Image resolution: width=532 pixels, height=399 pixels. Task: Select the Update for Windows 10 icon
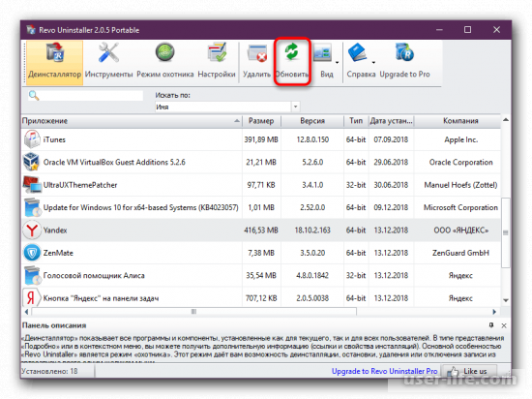(32, 207)
